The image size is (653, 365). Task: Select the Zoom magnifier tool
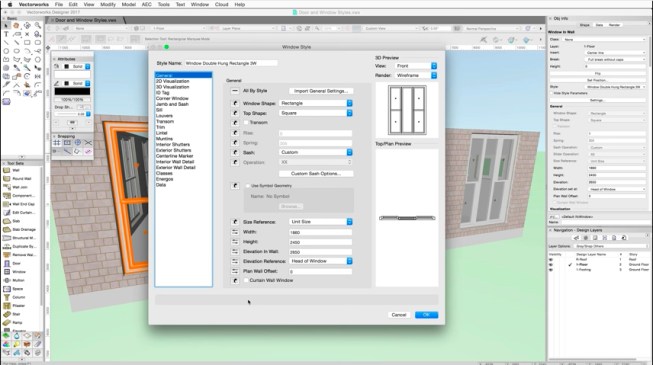click(38, 25)
